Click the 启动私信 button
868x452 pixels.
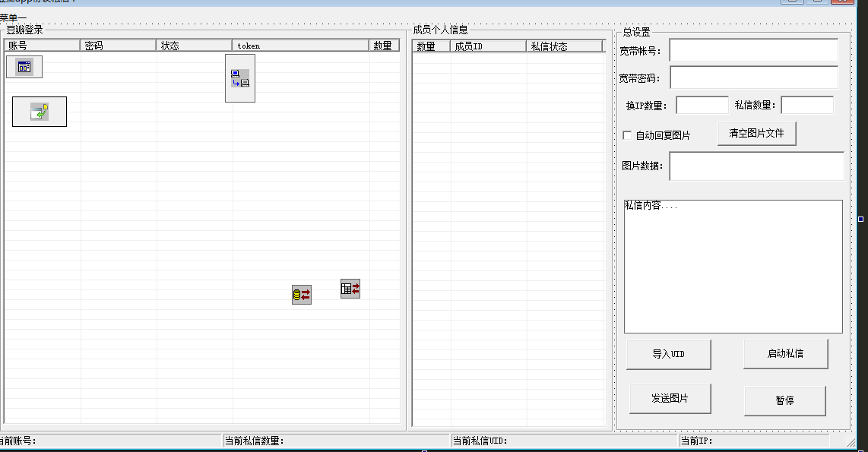[x=785, y=353]
